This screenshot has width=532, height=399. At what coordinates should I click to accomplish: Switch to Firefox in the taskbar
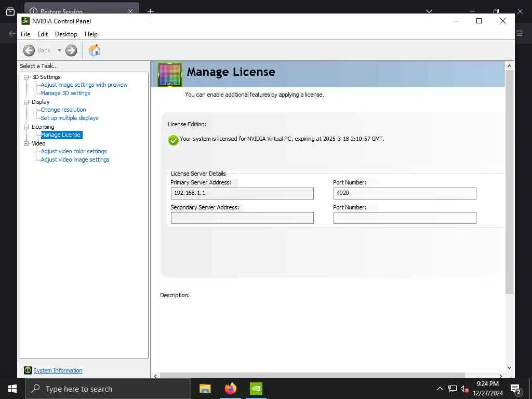tap(231, 389)
